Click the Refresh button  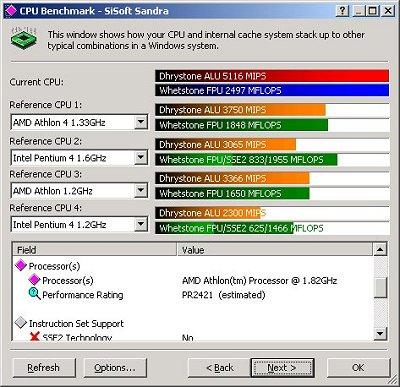pyautogui.click(x=44, y=368)
